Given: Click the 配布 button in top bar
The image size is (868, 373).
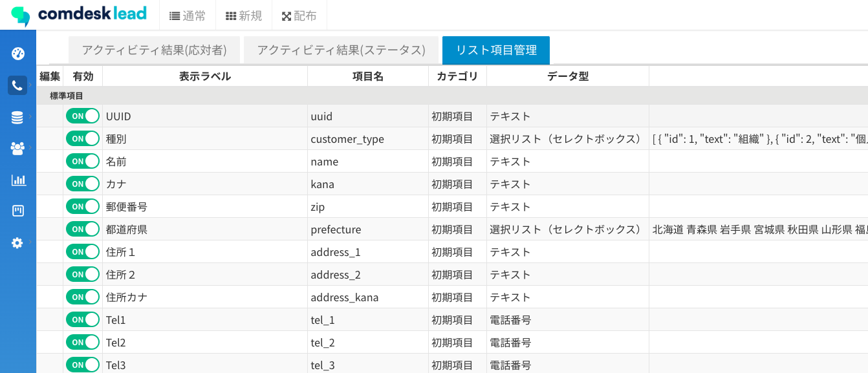Looking at the screenshot, I should (299, 16).
